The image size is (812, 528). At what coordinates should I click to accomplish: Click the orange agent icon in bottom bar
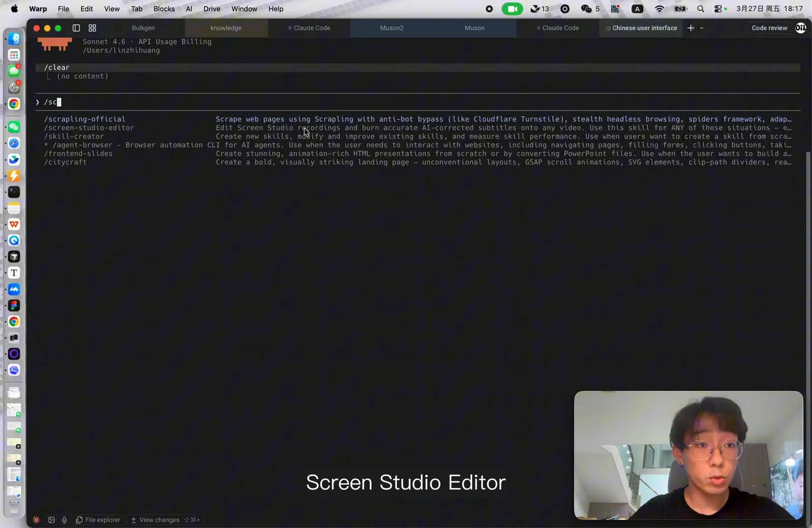coord(36,520)
